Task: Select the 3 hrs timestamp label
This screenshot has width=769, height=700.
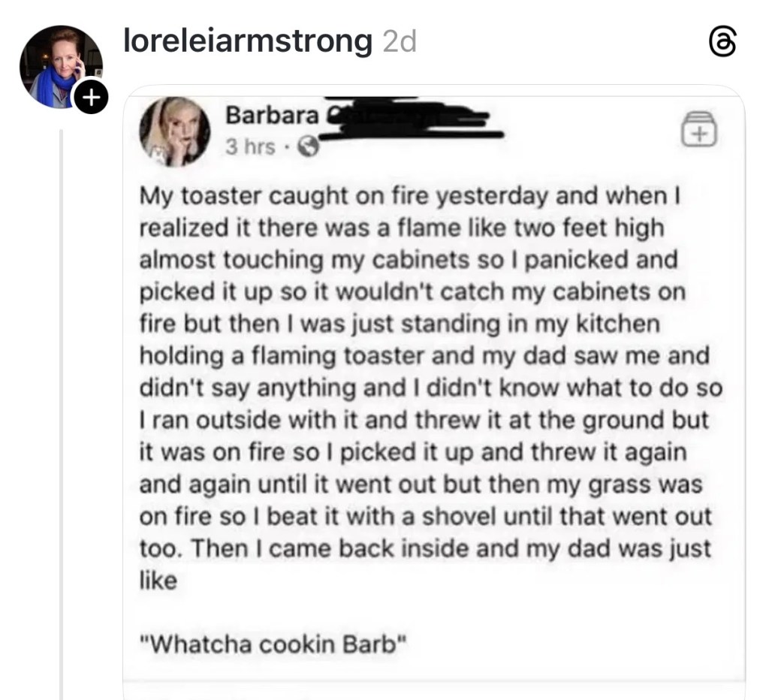Action: pyautogui.click(x=249, y=146)
